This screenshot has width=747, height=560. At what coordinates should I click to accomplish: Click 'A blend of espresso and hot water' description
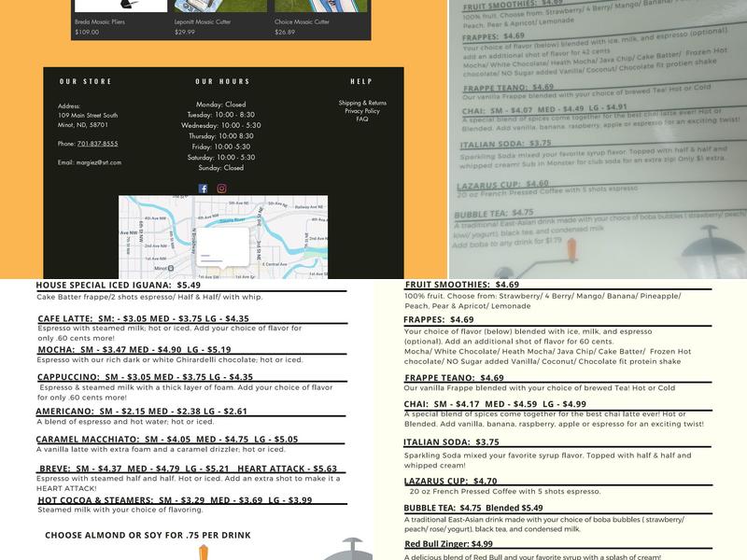click(125, 422)
